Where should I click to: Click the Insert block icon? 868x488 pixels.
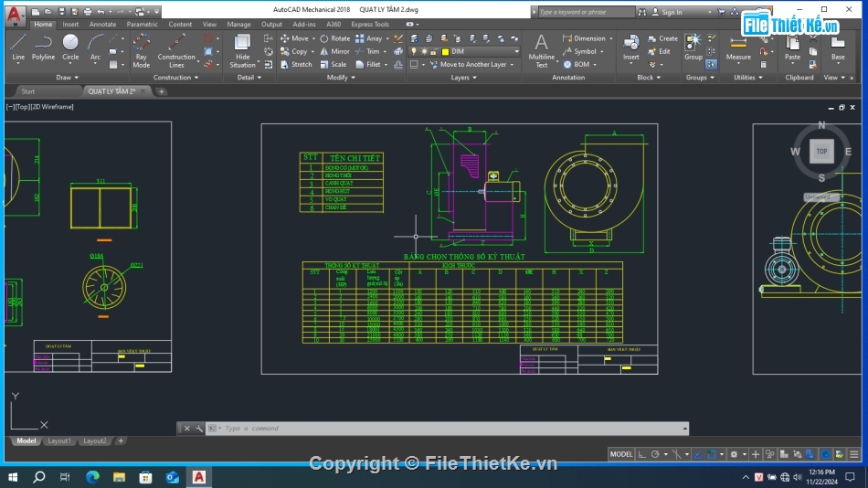point(631,43)
